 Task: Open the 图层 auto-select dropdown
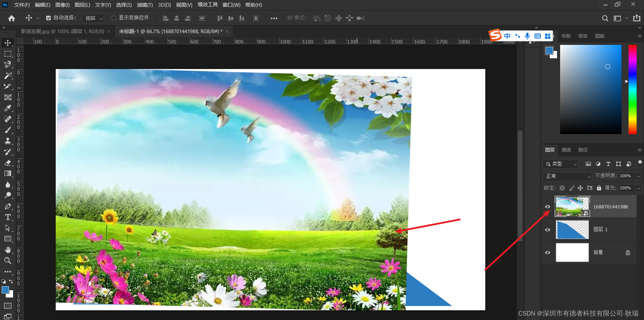[x=93, y=18]
